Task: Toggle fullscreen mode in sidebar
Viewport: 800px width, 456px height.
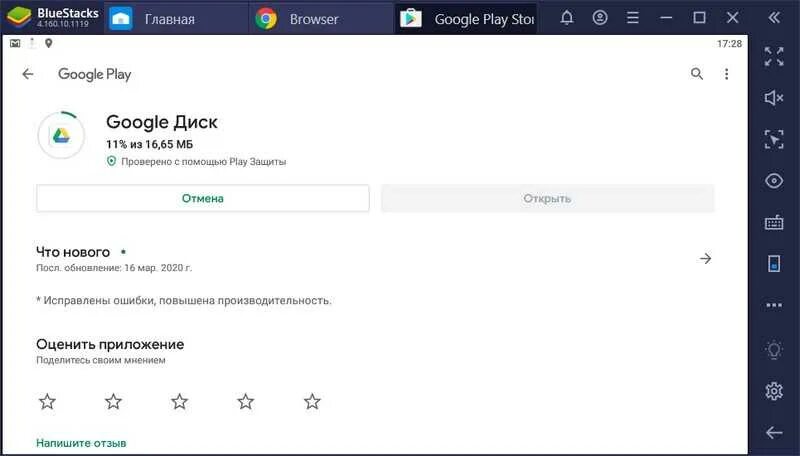Action: (x=774, y=57)
